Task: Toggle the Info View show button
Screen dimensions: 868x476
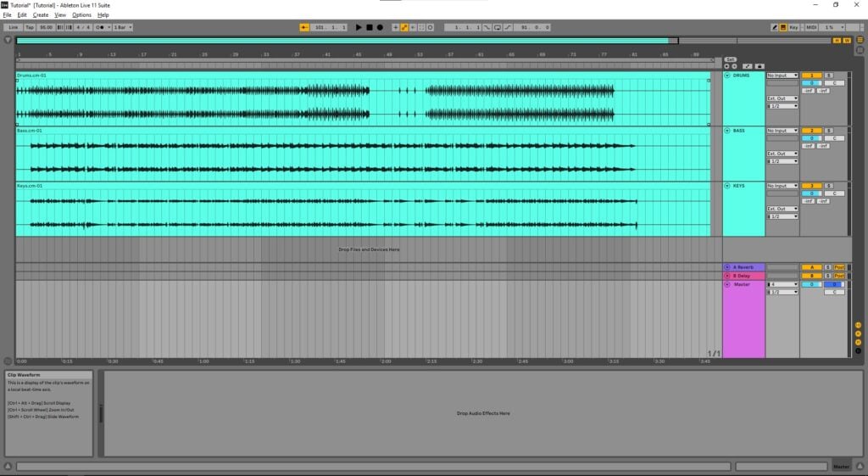Action: coord(8,466)
